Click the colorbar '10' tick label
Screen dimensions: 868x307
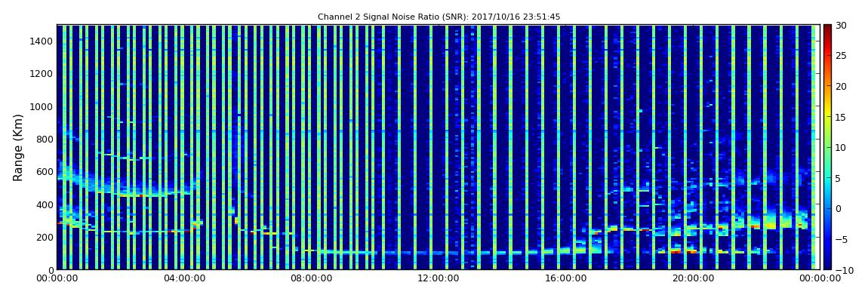[x=841, y=148]
